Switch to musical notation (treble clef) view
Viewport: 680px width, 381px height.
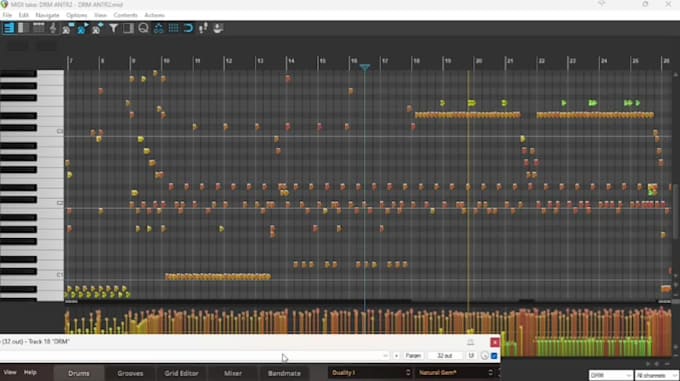(53, 29)
